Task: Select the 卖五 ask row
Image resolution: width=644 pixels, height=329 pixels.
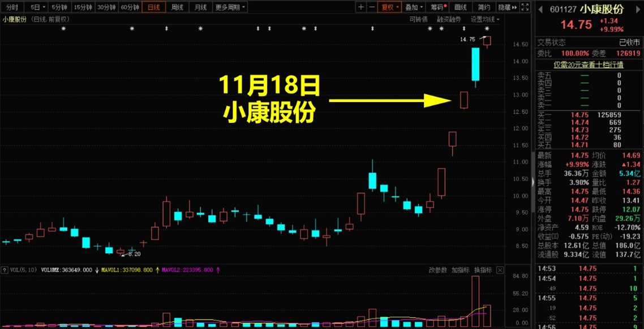Action: [588, 75]
